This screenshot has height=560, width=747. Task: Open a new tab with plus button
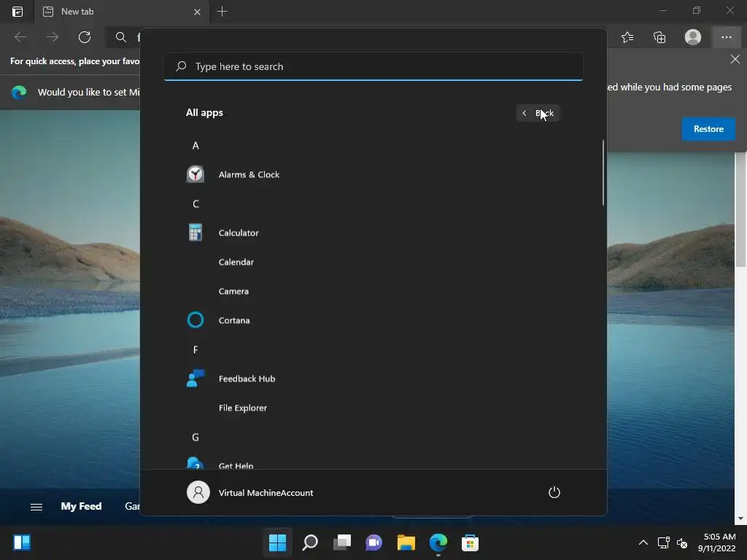pyautogui.click(x=222, y=12)
